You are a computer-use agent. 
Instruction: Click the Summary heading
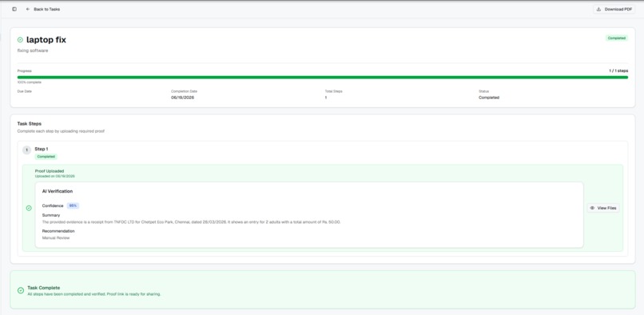[51, 215]
